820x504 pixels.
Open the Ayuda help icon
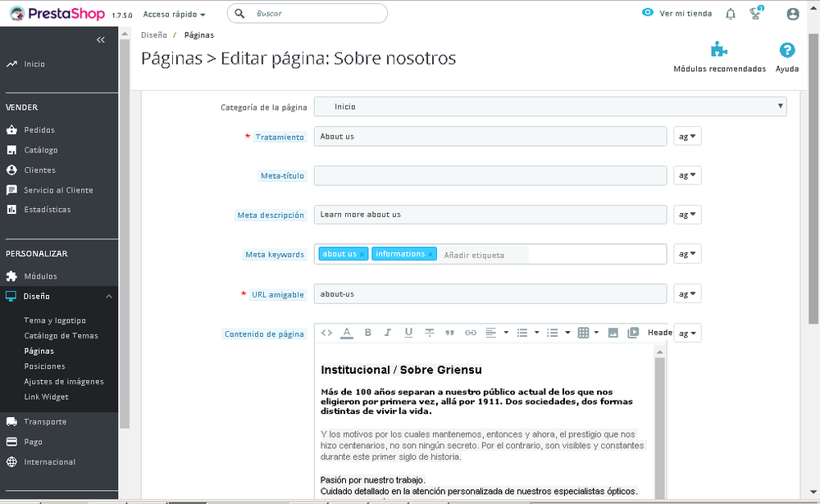point(787,50)
